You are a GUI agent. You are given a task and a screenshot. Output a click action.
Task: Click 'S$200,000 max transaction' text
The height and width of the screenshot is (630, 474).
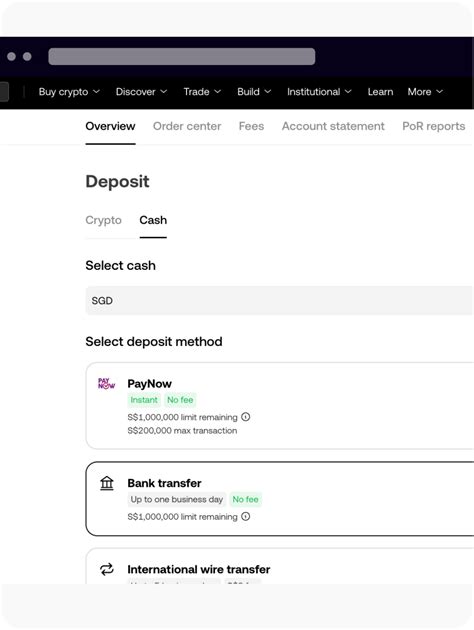pyautogui.click(x=182, y=430)
